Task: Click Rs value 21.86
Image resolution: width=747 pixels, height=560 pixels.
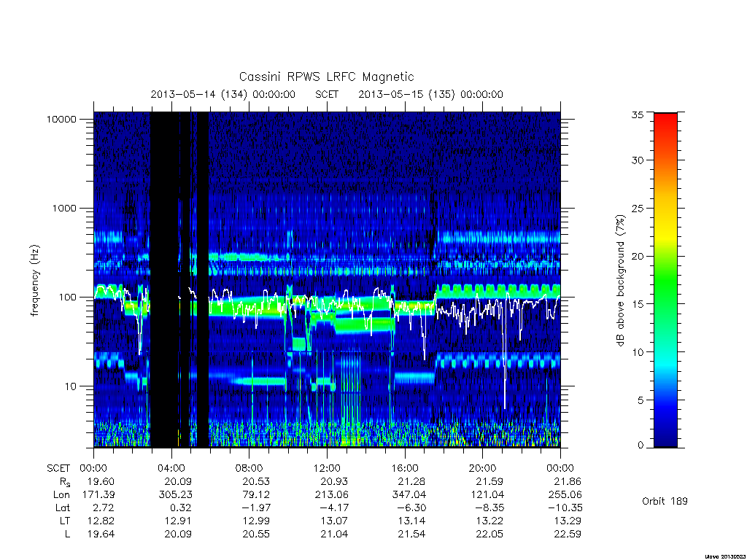Action: tap(568, 481)
